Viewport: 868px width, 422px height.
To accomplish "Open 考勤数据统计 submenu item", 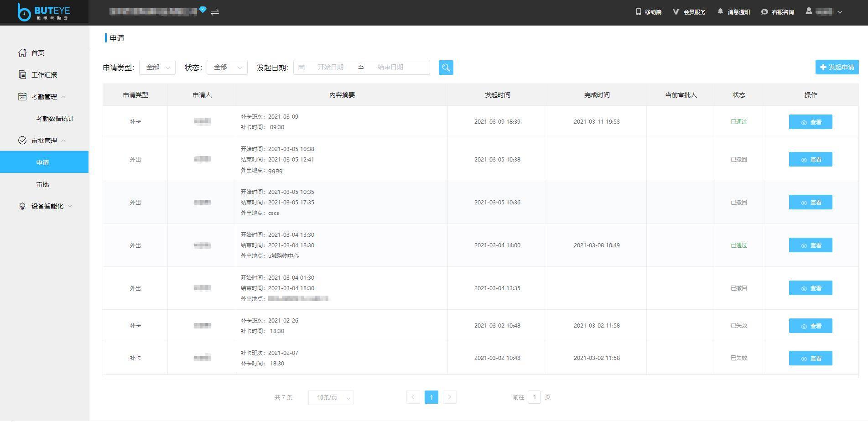I will pyautogui.click(x=55, y=119).
